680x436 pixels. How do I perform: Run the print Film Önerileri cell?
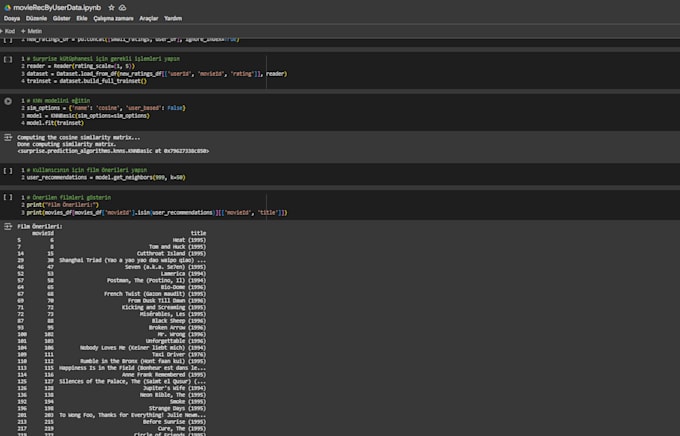coord(8,197)
